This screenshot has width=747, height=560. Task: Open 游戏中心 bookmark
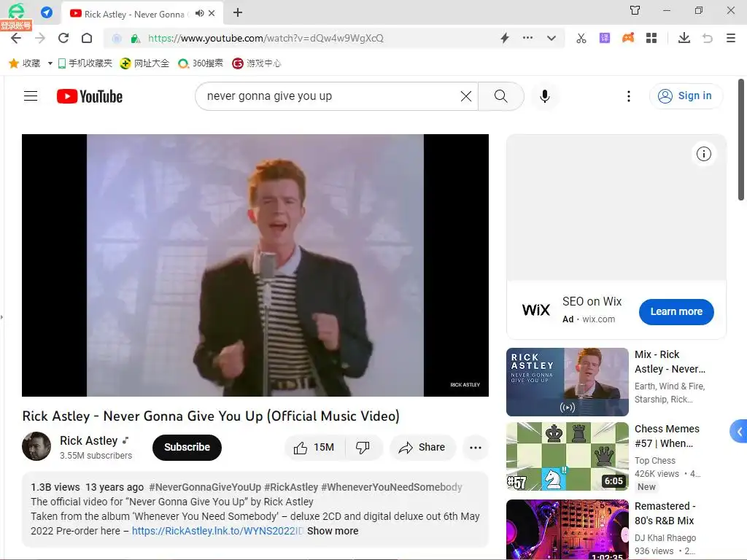coord(257,63)
